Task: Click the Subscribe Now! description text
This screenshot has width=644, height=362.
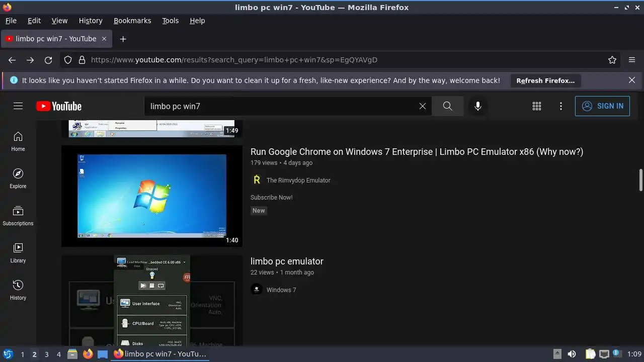Action: (272, 198)
